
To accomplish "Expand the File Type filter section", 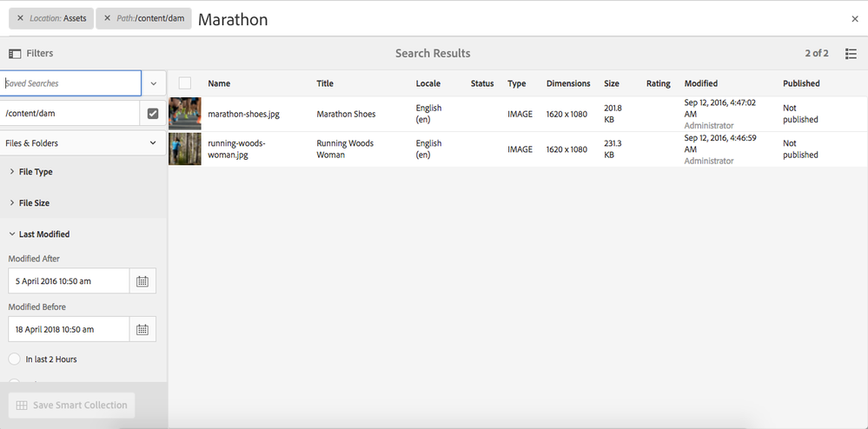I will click(x=36, y=172).
